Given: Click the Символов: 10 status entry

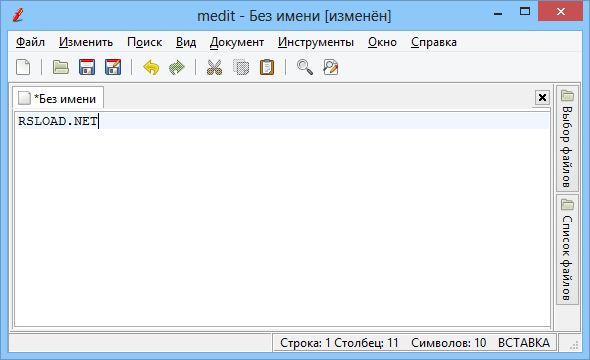Looking at the screenshot, I should [449, 343].
